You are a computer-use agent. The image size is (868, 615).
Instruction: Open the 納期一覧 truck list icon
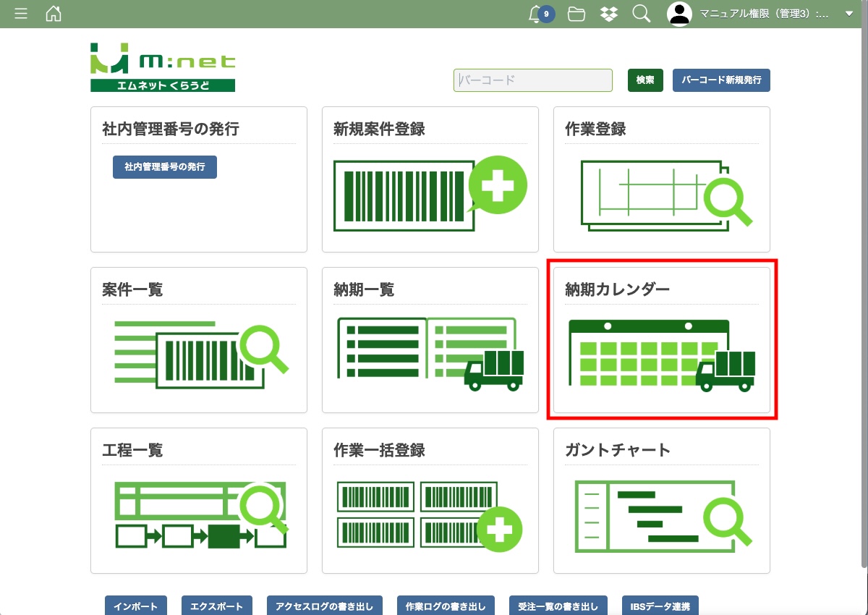[430, 355]
